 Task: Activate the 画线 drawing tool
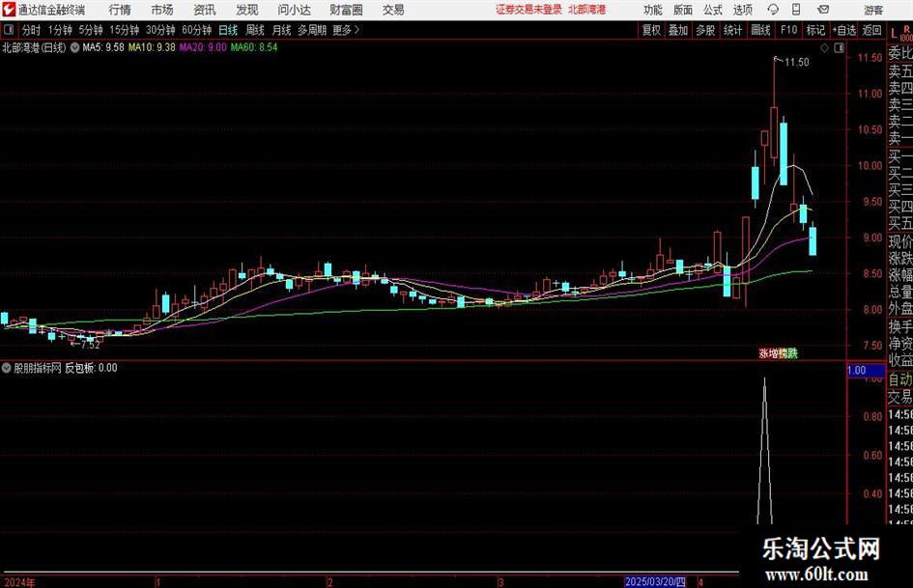(761, 30)
